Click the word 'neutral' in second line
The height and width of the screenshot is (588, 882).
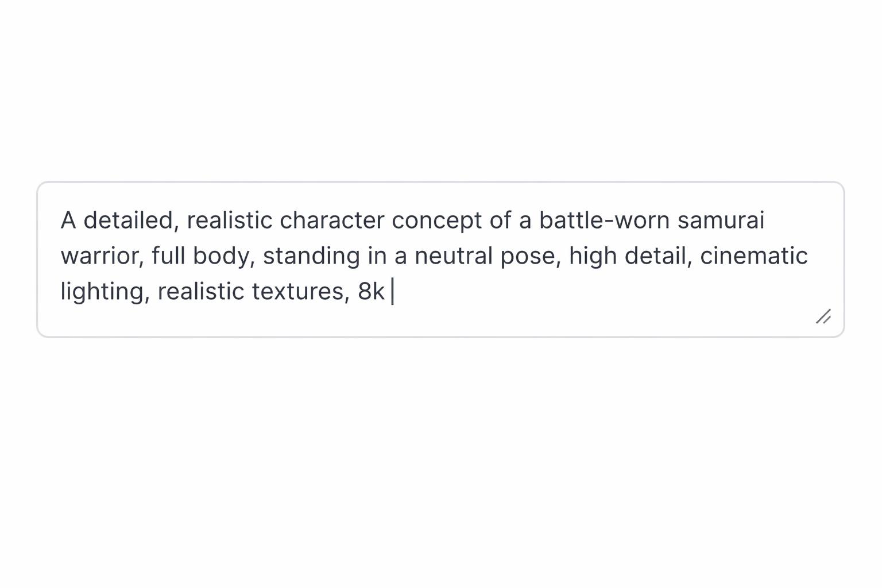tap(454, 256)
